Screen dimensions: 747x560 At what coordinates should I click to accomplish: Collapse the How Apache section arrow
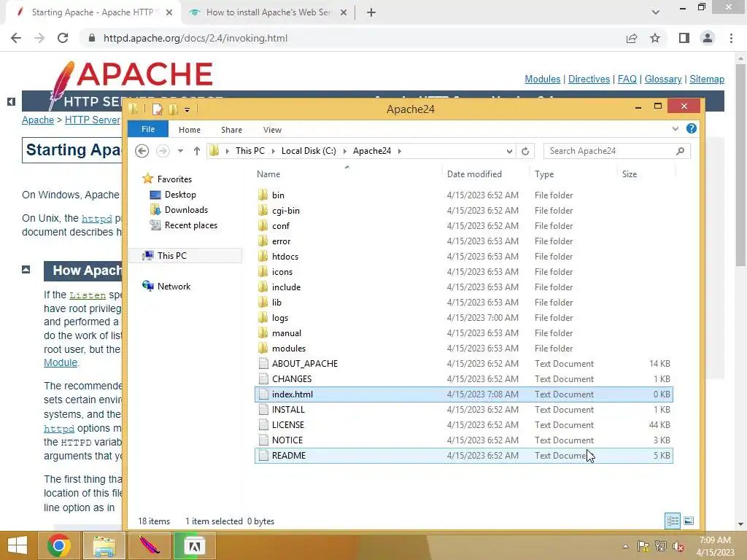pyautogui.click(x=26, y=270)
